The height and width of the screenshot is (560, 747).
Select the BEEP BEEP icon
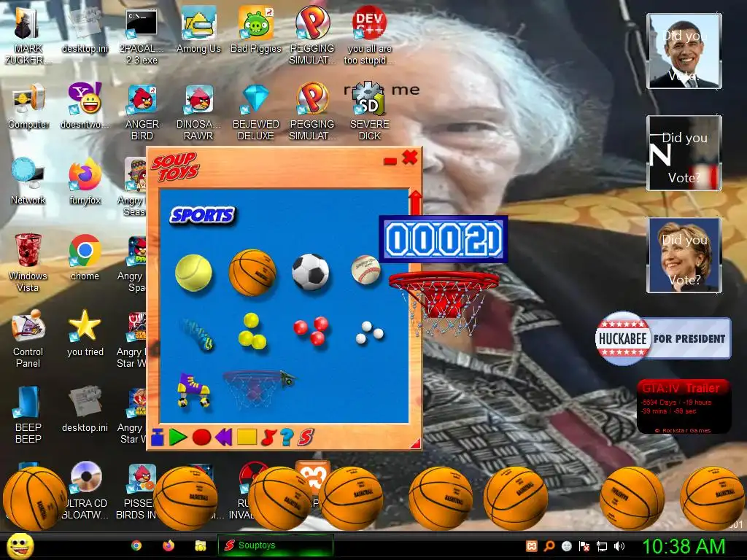click(x=28, y=415)
